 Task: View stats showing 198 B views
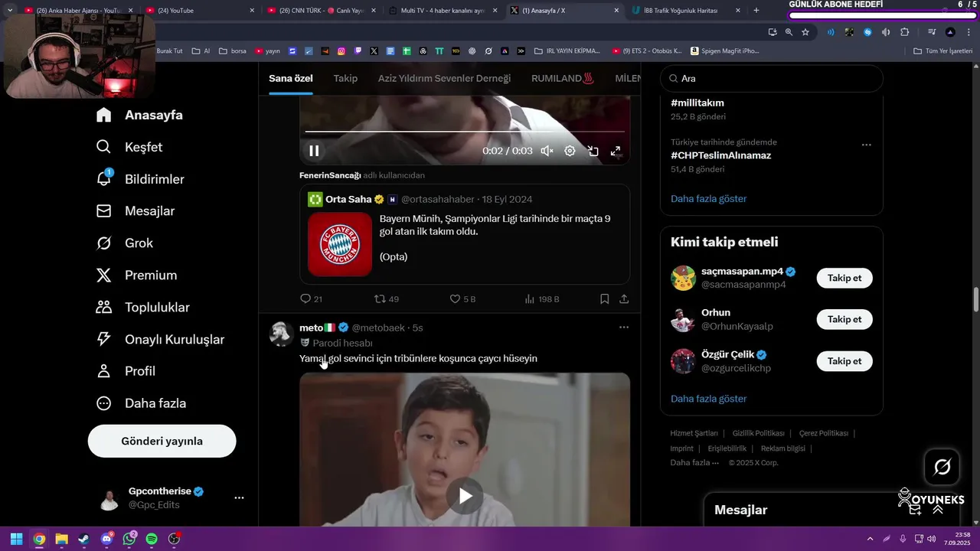point(541,298)
